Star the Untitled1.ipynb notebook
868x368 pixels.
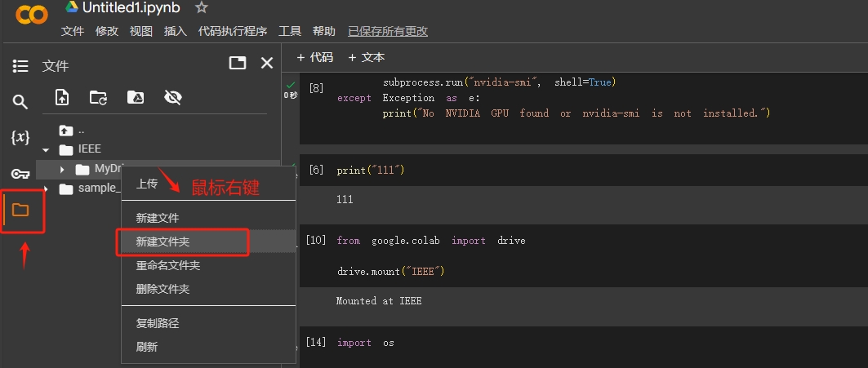(x=202, y=7)
